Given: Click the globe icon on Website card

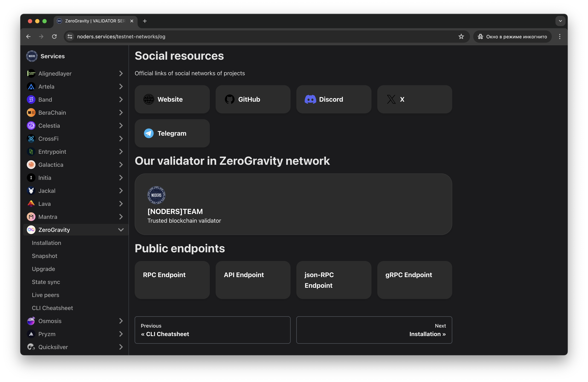Looking at the screenshot, I should pos(149,99).
